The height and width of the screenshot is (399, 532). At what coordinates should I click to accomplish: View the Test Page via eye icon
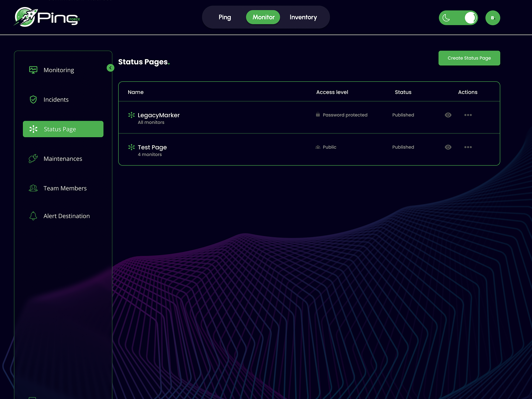[x=448, y=147]
